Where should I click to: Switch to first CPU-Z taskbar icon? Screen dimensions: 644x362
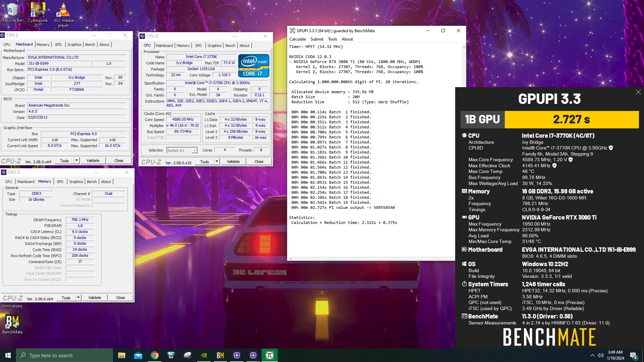tap(237, 355)
